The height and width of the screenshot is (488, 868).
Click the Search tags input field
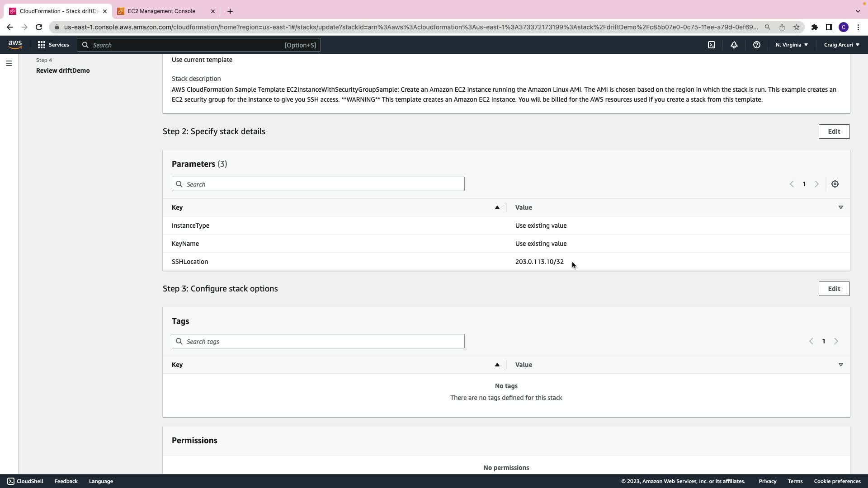coord(318,341)
